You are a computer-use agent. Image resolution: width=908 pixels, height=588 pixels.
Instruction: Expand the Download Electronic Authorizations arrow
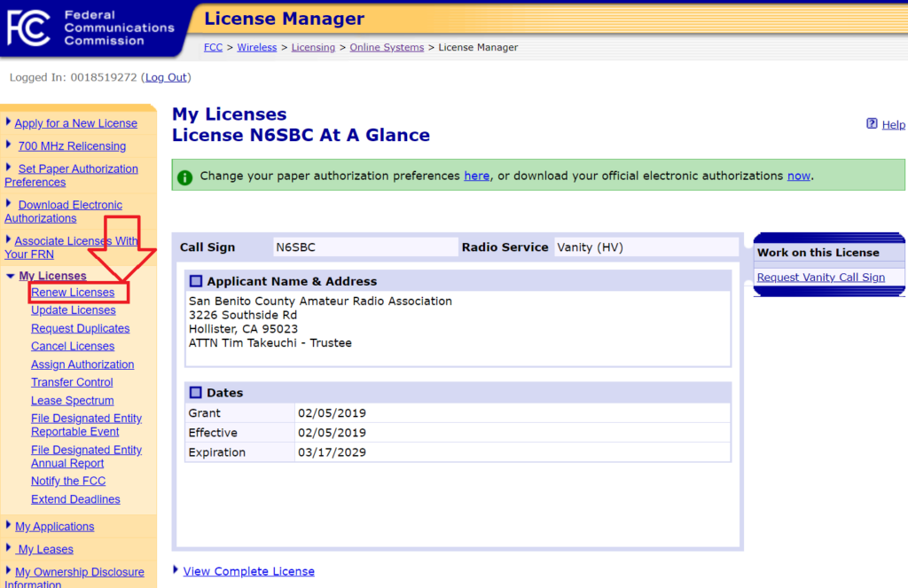click(x=8, y=203)
